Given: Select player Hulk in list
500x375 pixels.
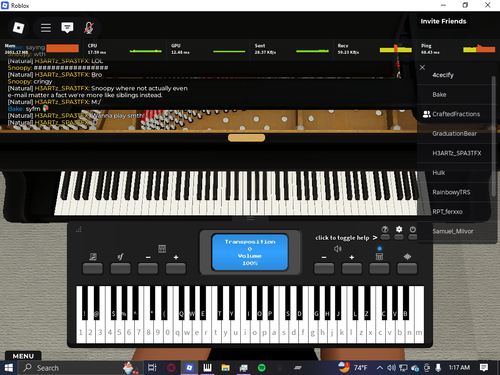Looking at the screenshot, I should tap(455, 173).
